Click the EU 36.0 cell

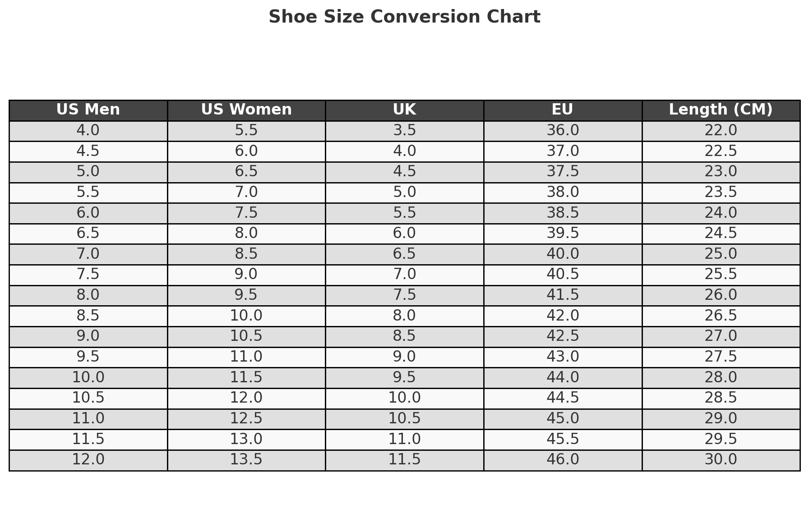(563, 131)
